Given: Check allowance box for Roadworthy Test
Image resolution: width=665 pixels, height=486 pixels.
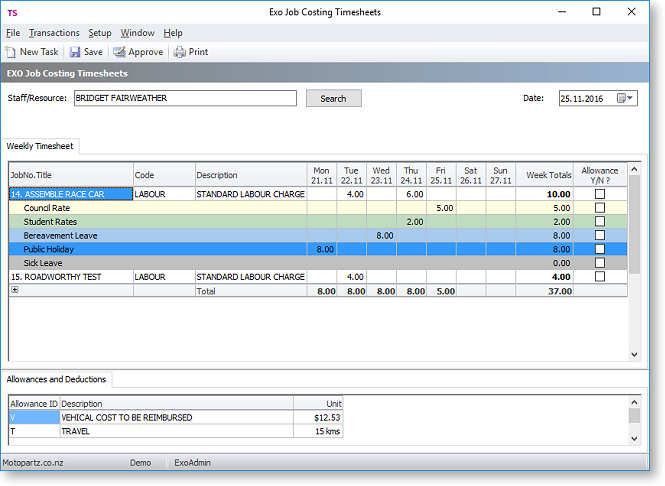Looking at the screenshot, I should (600, 276).
